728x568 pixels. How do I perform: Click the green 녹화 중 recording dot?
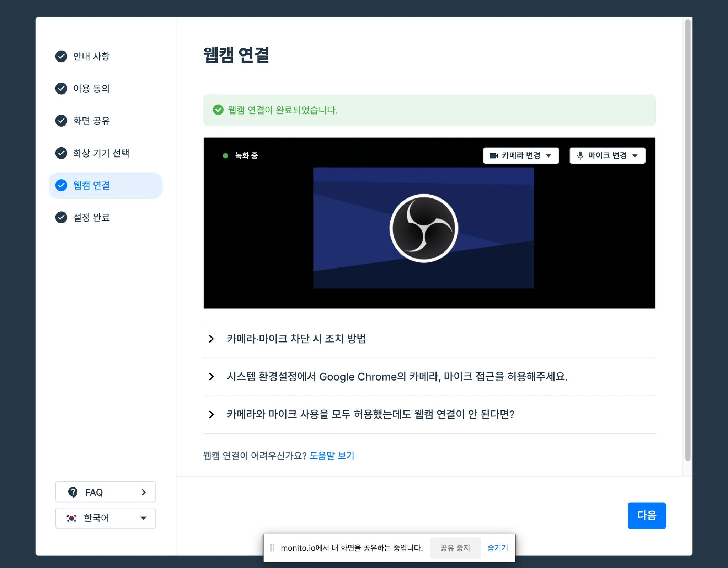tap(225, 156)
